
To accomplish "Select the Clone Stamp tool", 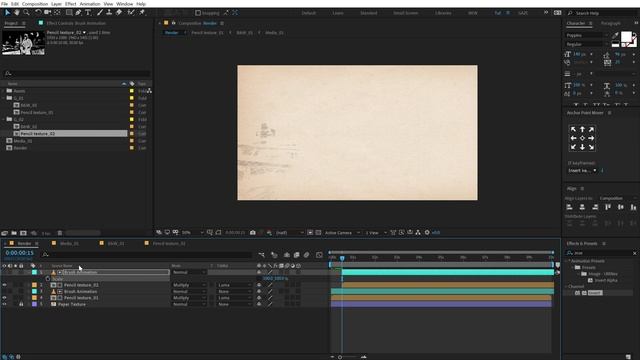I will (109, 13).
